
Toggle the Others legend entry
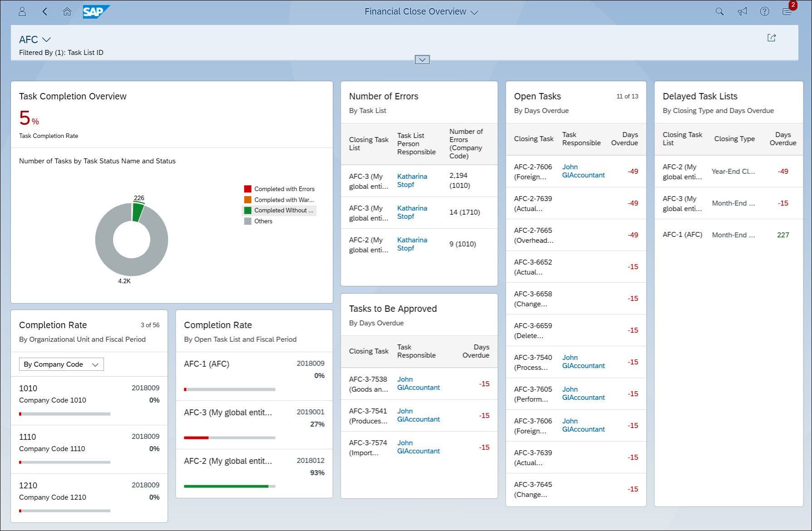tap(263, 221)
